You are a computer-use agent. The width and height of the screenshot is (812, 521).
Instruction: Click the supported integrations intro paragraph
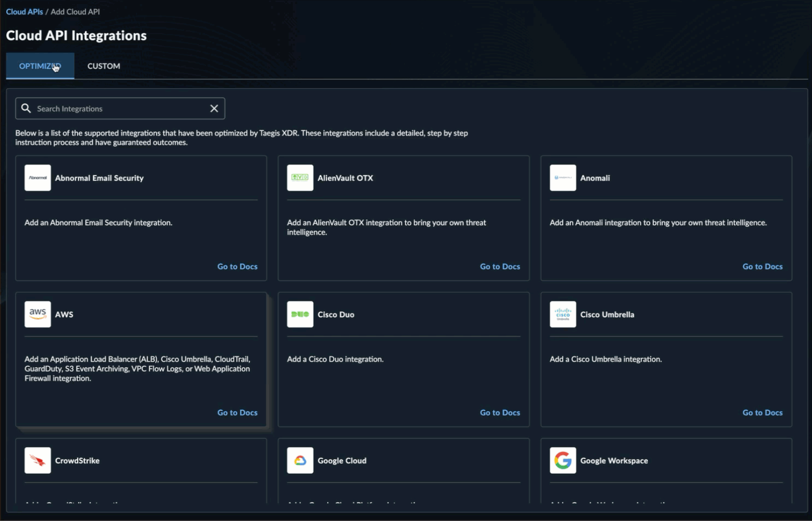click(x=242, y=137)
